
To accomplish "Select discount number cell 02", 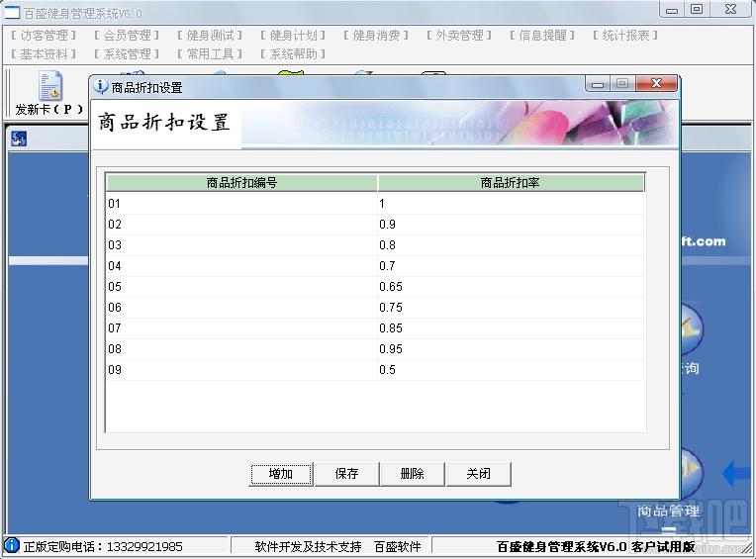I will (x=241, y=225).
